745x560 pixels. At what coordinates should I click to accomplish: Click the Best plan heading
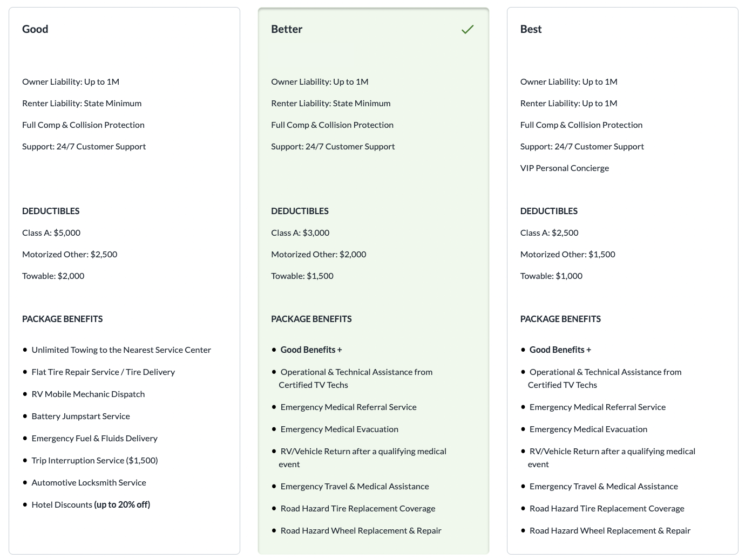pos(531,29)
